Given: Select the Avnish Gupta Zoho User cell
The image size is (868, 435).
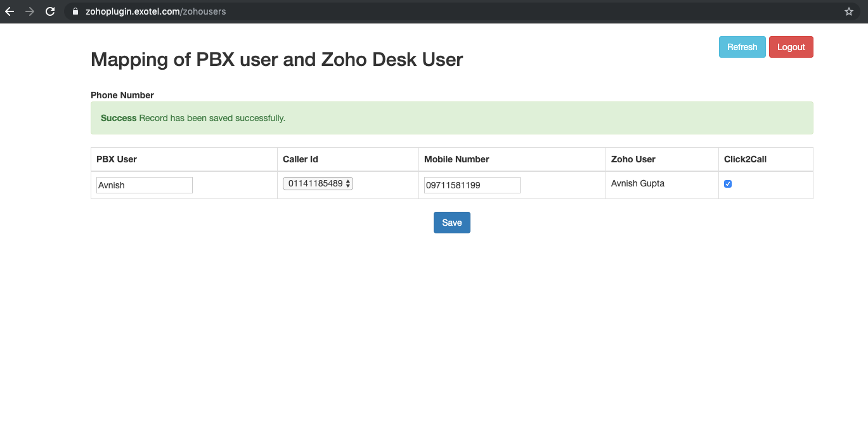Looking at the screenshot, I should point(662,185).
